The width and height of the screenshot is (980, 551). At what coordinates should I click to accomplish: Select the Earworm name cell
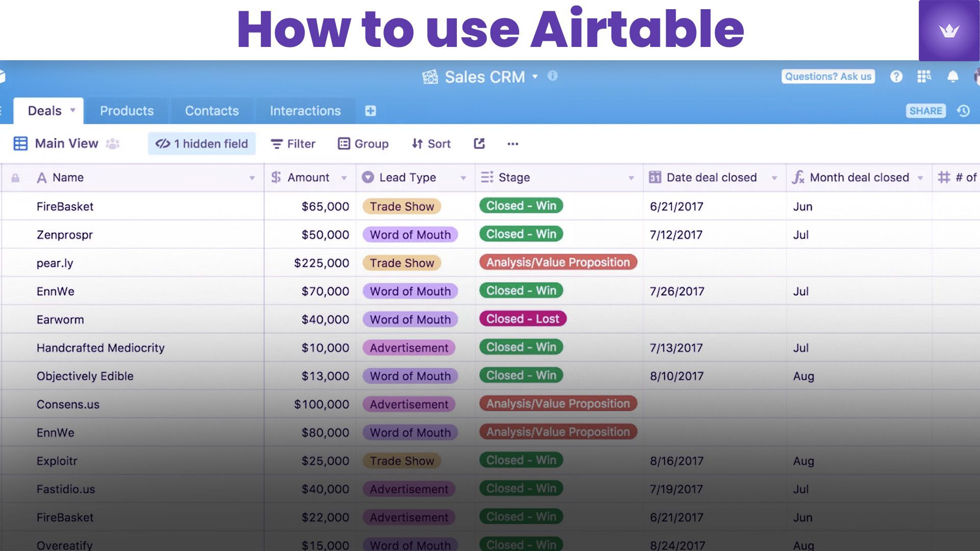[133, 320]
